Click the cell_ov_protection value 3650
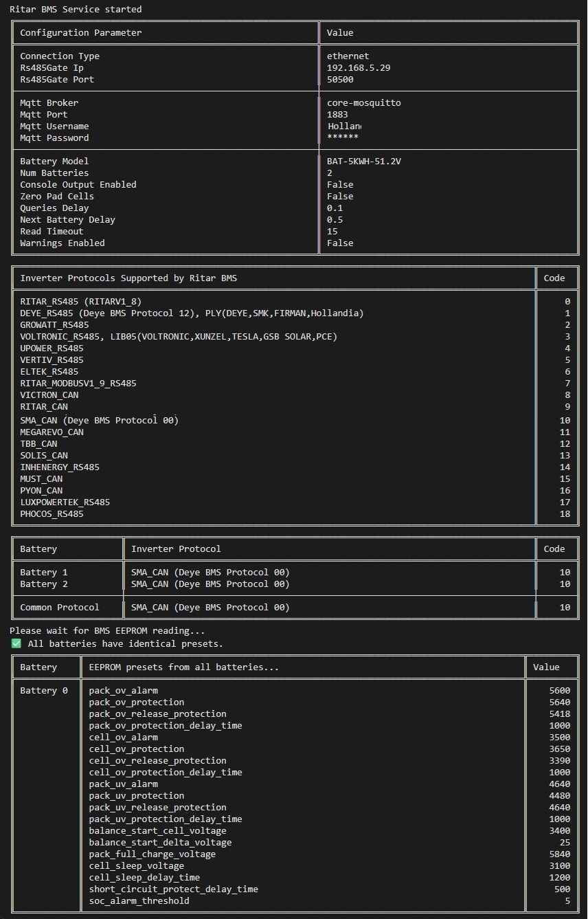Viewport: 588px width, 919px height. [x=560, y=749]
